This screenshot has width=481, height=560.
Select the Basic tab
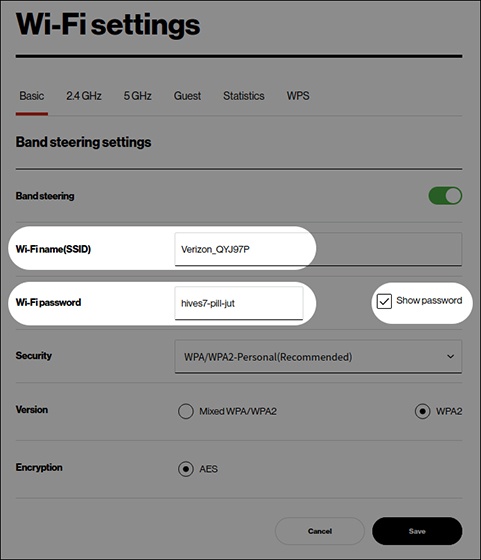coord(32,96)
